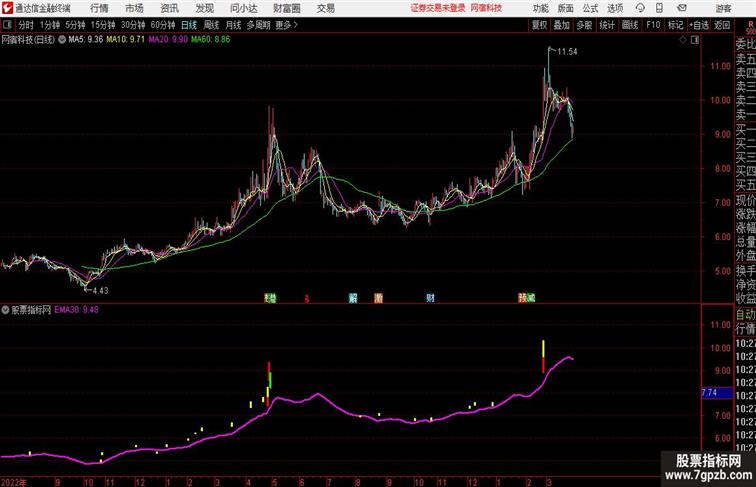Open the mobile phone icon in the title bar
The width and height of the screenshot is (756, 487).
tap(659, 8)
